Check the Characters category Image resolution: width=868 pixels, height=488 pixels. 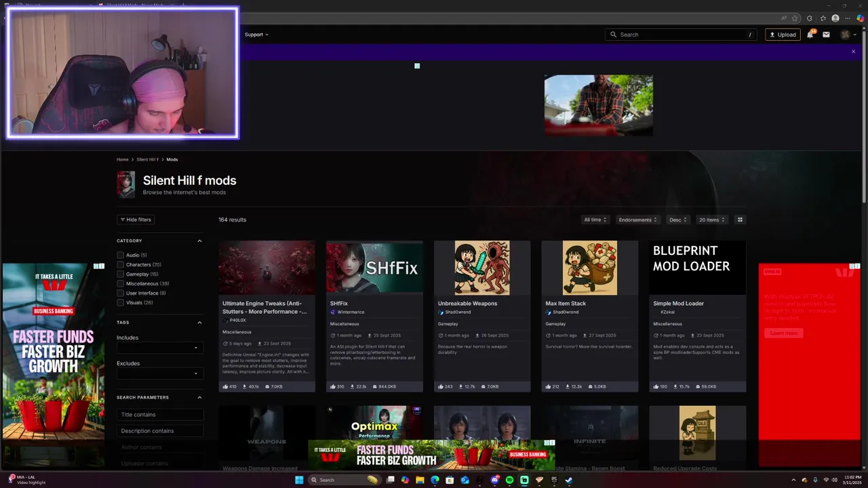[x=120, y=265]
